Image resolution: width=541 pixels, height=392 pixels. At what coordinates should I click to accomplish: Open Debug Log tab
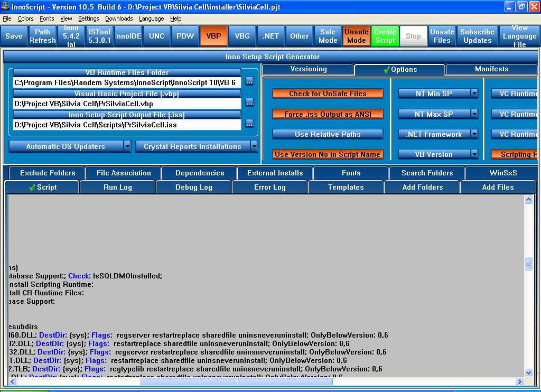pos(193,188)
